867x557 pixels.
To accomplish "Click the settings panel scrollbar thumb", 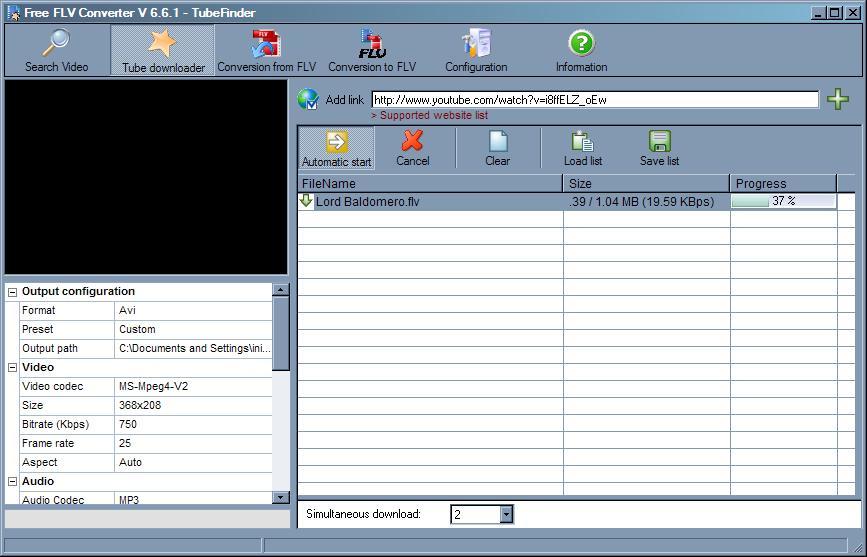I will click(281, 334).
